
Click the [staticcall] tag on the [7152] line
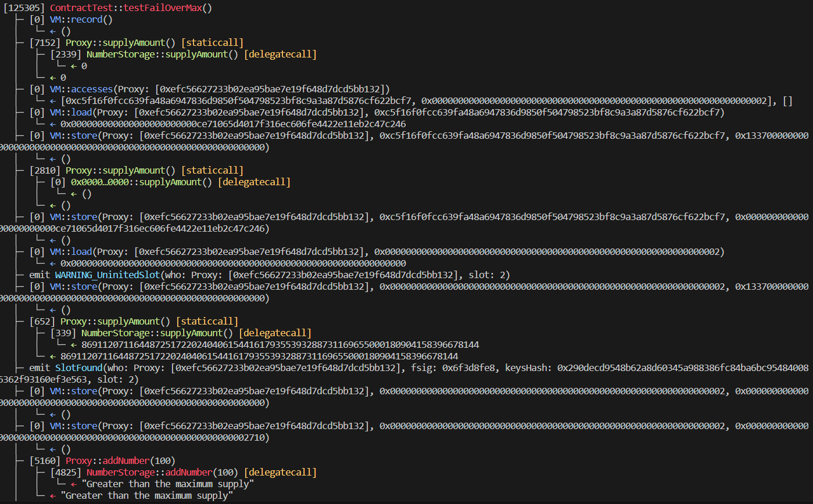tap(212, 43)
